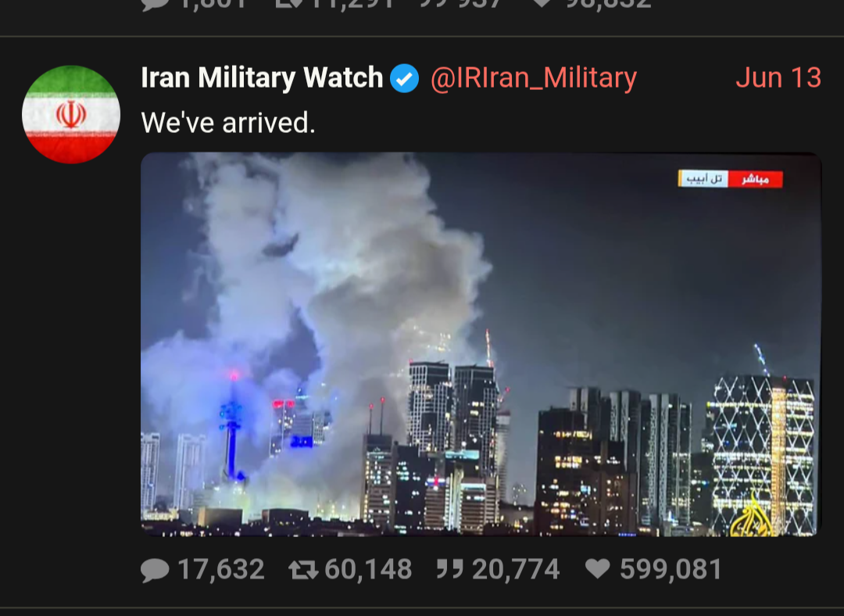Click the quote marks icon

(x=450, y=568)
